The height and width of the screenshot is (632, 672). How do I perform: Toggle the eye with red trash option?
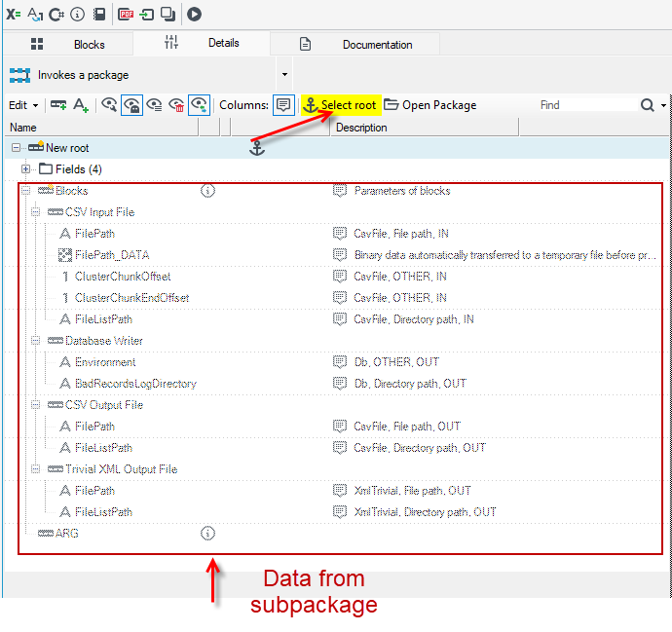coord(176,105)
